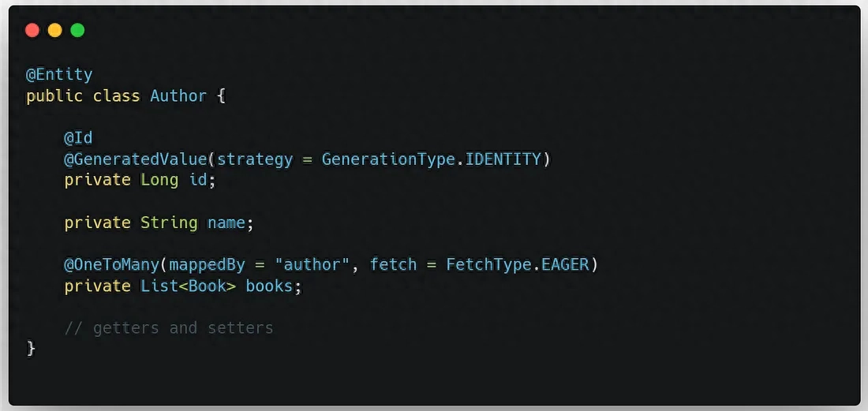Screen dimensions: 868x411
Task: Click the GenerationType identifier
Action: tap(389, 159)
